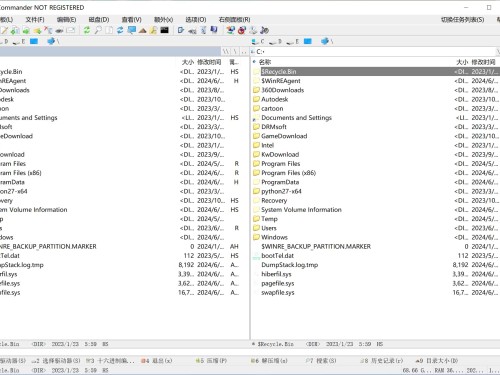Viewport: 500px width, 375px height.
Task: Open the 选项(O) menu
Action: coord(196,20)
